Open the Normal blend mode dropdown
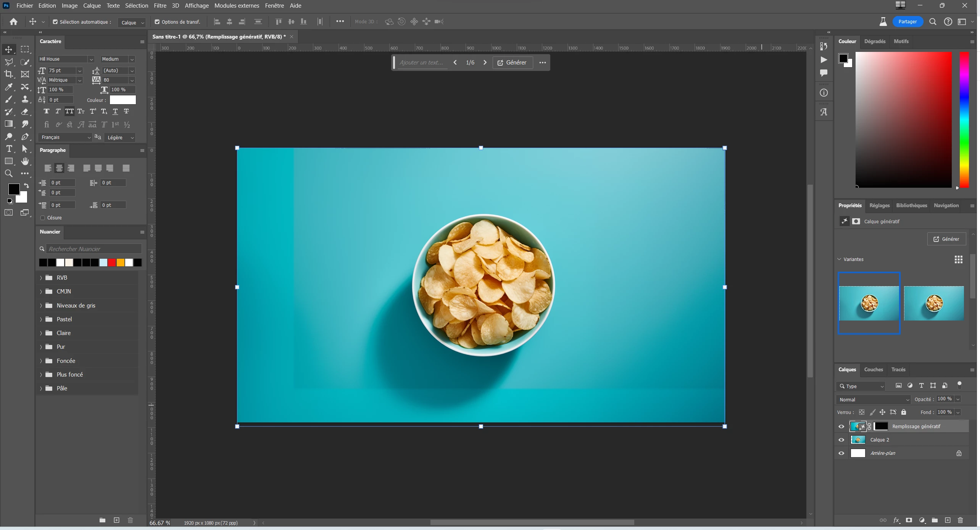 (x=873, y=400)
